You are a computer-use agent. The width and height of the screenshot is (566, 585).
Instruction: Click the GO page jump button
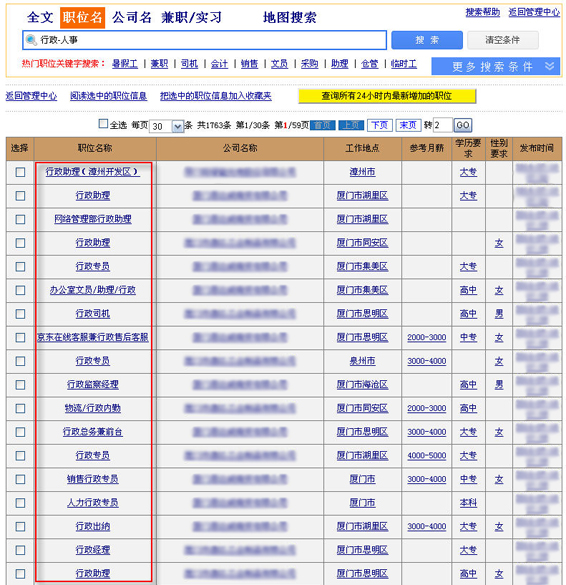(463, 125)
